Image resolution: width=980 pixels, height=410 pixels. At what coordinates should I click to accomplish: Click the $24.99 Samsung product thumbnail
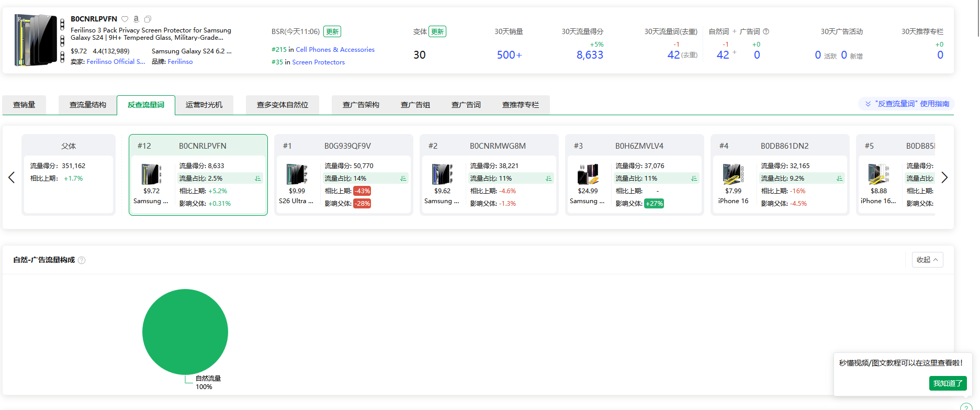point(588,174)
